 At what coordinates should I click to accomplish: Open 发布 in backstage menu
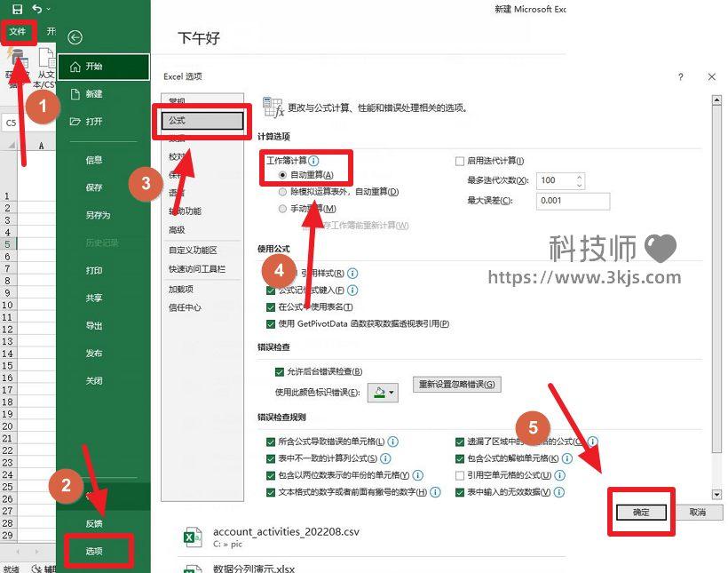pyautogui.click(x=94, y=354)
